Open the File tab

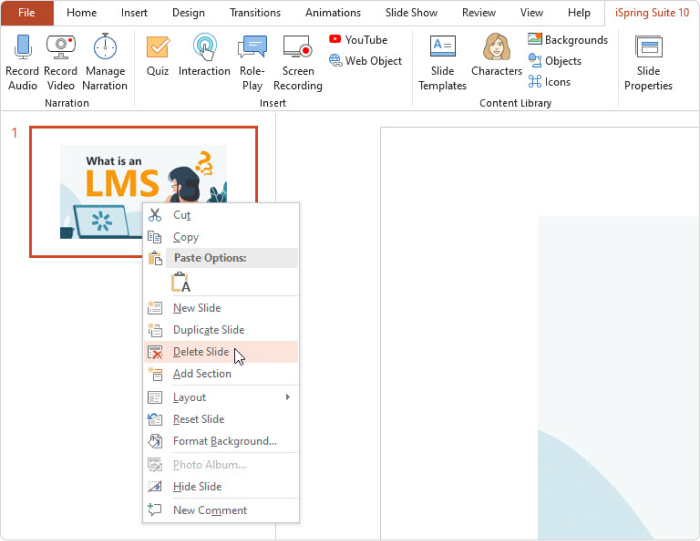(27, 12)
